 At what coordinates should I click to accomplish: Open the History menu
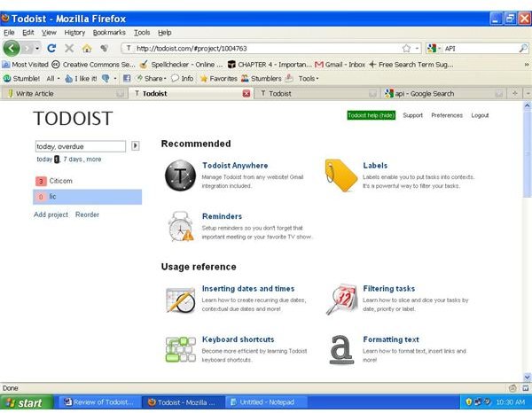tap(74, 33)
